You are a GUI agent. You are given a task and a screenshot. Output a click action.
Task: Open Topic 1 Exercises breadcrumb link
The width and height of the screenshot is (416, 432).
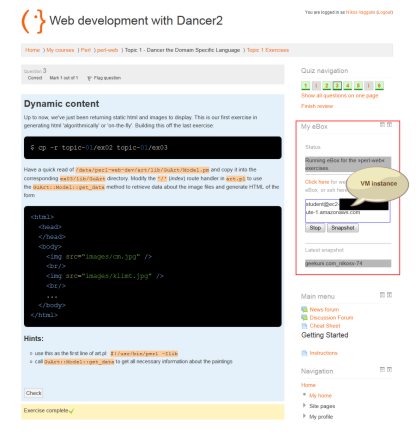pyautogui.click(x=268, y=50)
